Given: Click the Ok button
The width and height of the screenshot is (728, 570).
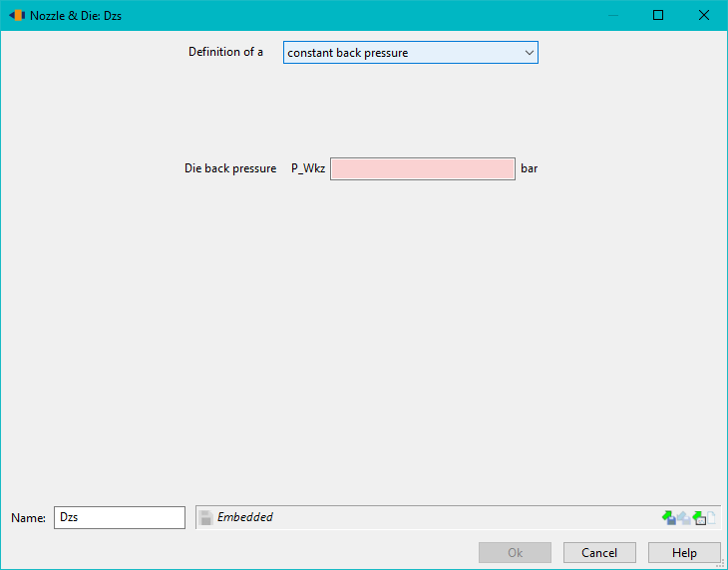Looking at the screenshot, I should (x=515, y=553).
